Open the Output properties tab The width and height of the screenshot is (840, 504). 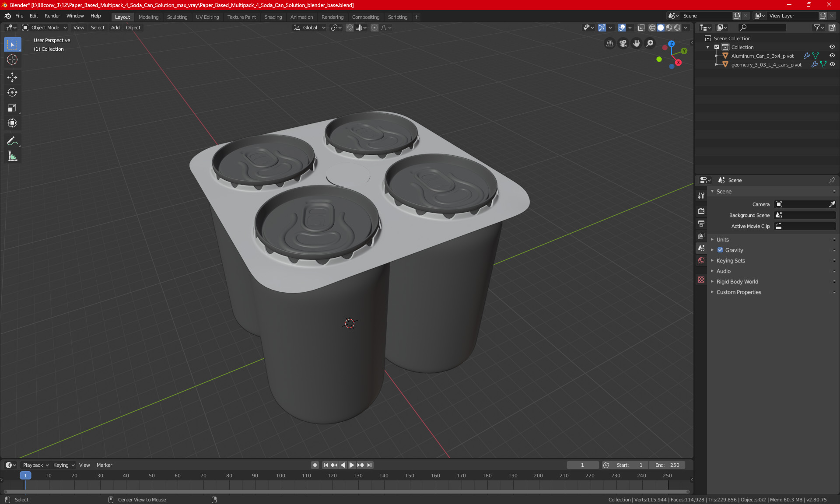pyautogui.click(x=701, y=223)
